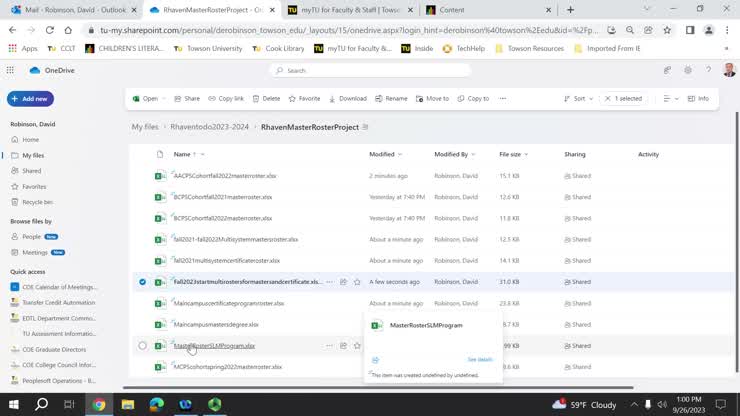Open OneDrive settings gear
The width and height of the screenshot is (740, 416).
688,70
